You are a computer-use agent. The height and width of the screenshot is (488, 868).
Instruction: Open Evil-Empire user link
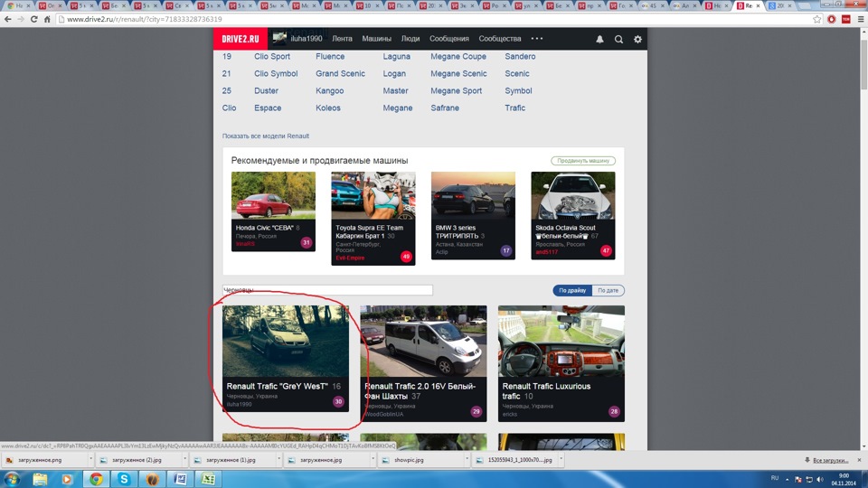pos(350,258)
